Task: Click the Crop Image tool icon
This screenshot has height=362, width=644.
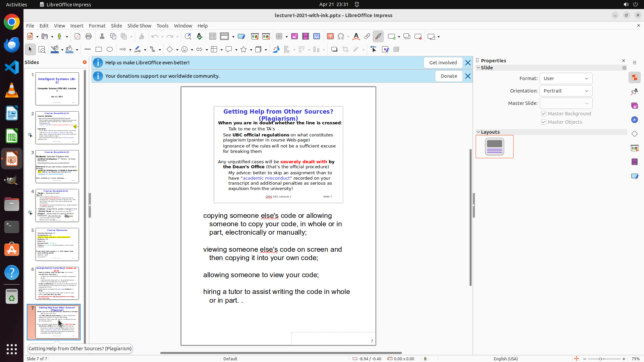Action: point(345,50)
